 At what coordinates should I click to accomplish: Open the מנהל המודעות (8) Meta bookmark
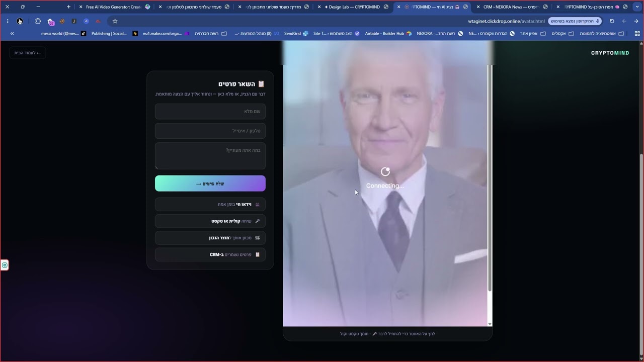(x=256, y=34)
